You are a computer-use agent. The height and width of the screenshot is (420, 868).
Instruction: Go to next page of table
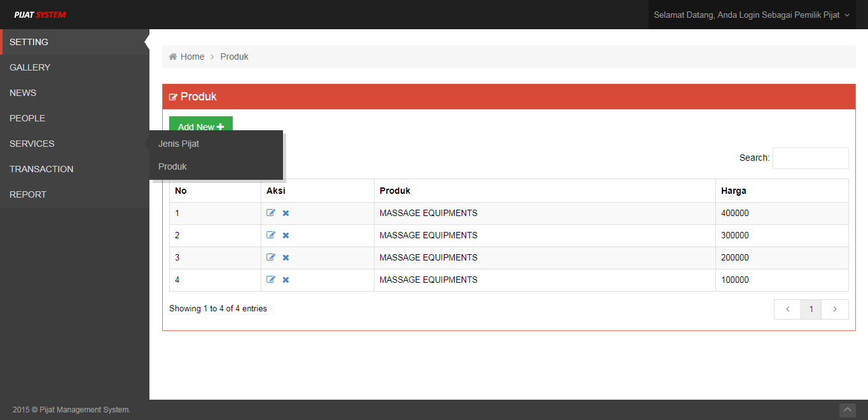[x=835, y=309]
